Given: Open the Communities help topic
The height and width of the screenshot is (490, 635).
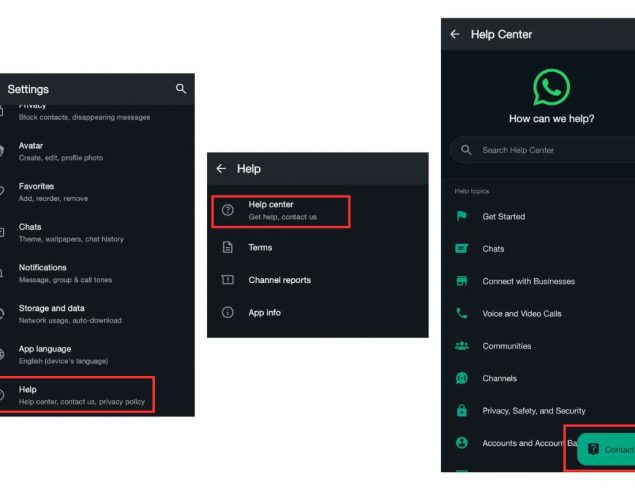Looking at the screenshot, I should (538, 346).
